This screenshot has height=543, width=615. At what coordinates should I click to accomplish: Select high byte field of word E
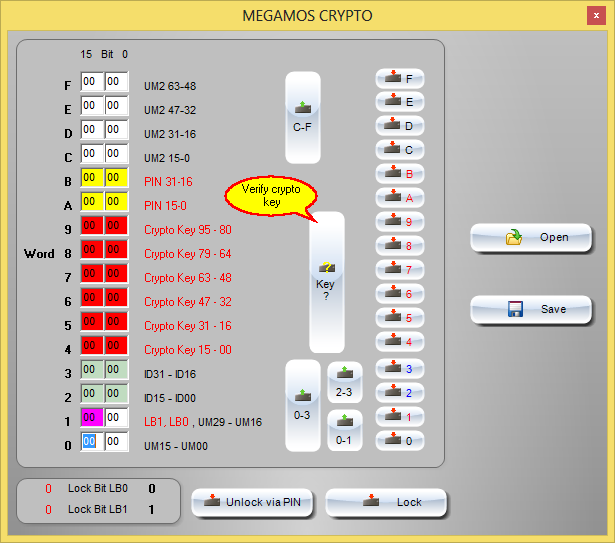tap(92, 106)
